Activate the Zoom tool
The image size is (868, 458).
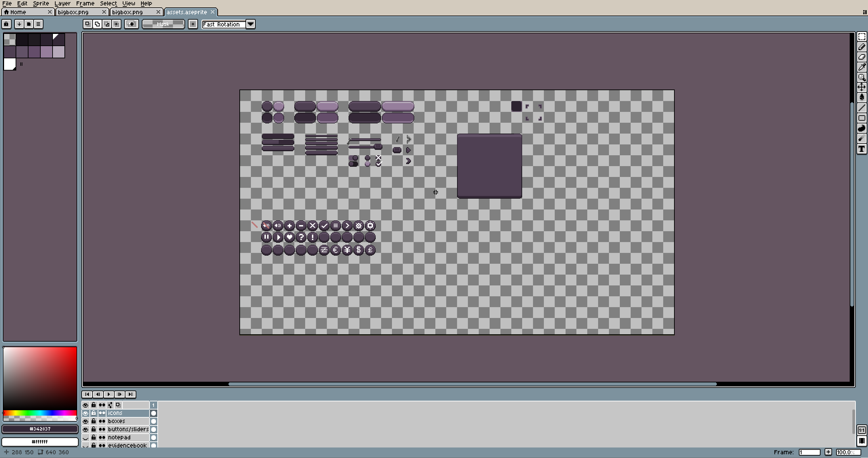[862, 77]
